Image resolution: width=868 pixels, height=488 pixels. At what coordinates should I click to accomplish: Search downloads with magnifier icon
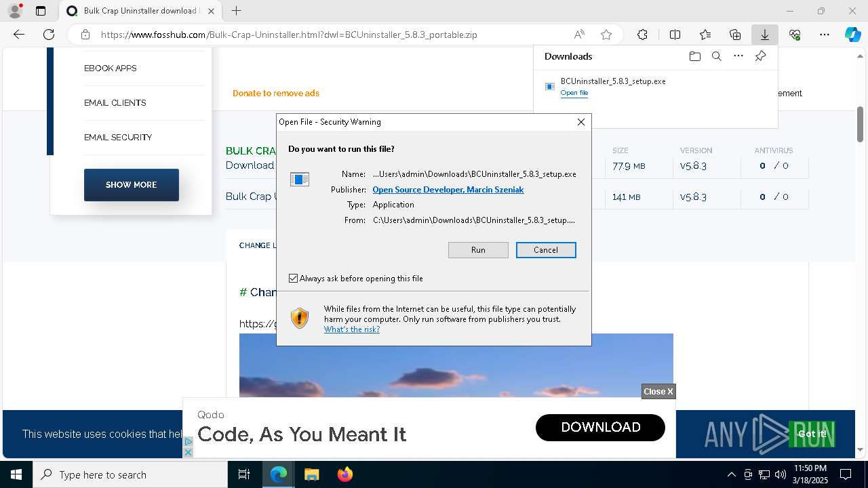(x=716, y=56)
